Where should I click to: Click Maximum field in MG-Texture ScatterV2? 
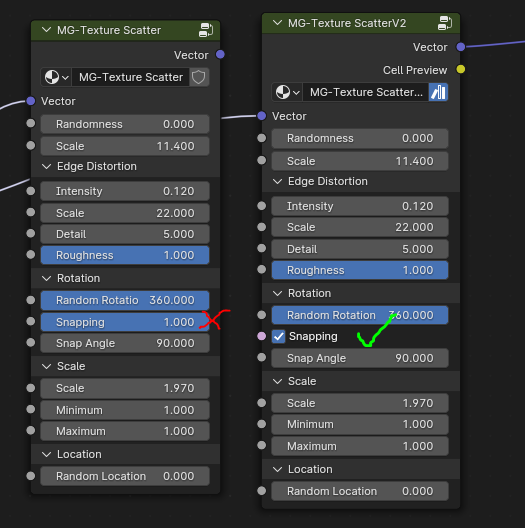click(360, 446)
